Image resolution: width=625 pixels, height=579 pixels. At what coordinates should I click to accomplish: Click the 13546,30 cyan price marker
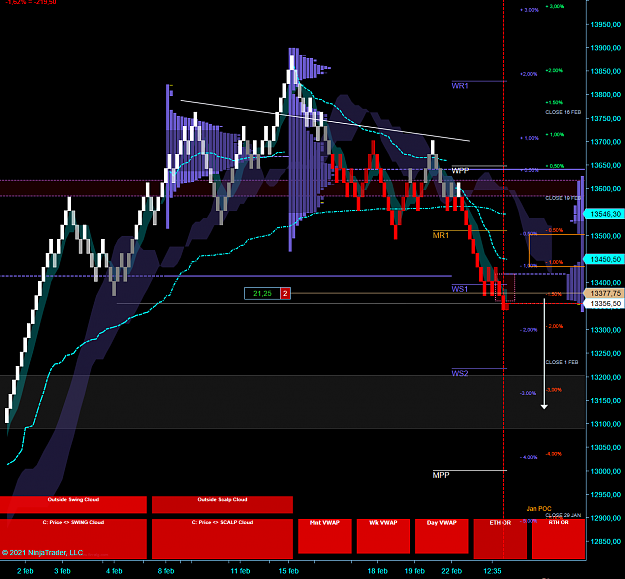click(604, 214)
